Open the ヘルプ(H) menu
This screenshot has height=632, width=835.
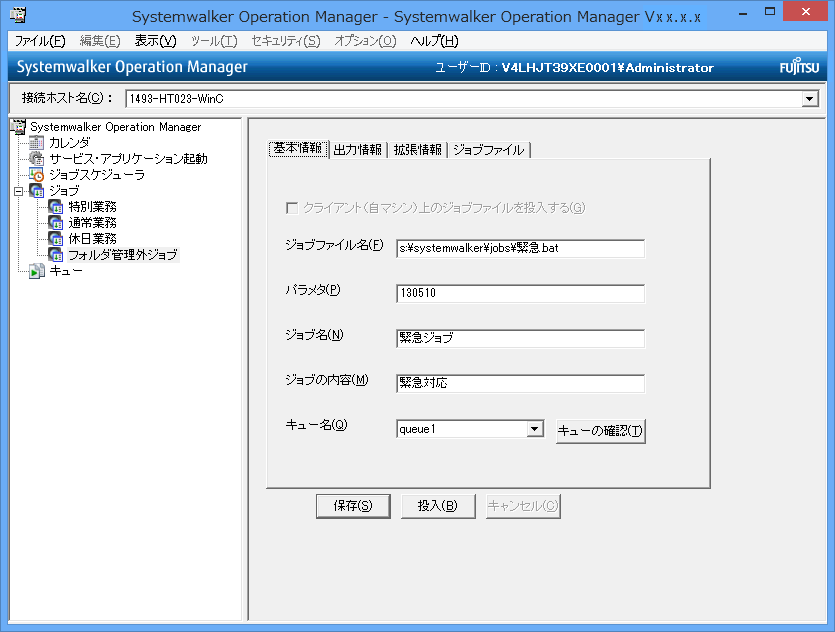click(x=435, y=41)
